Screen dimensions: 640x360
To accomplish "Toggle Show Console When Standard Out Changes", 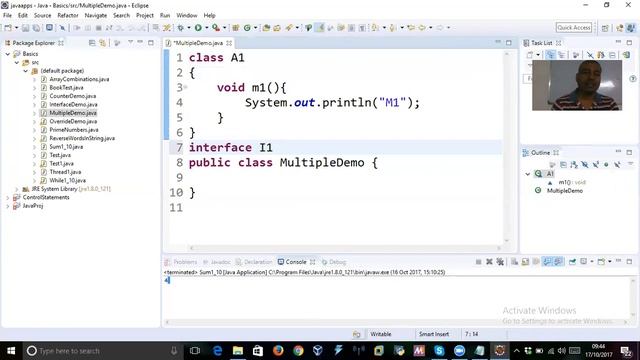I will 547,262.
